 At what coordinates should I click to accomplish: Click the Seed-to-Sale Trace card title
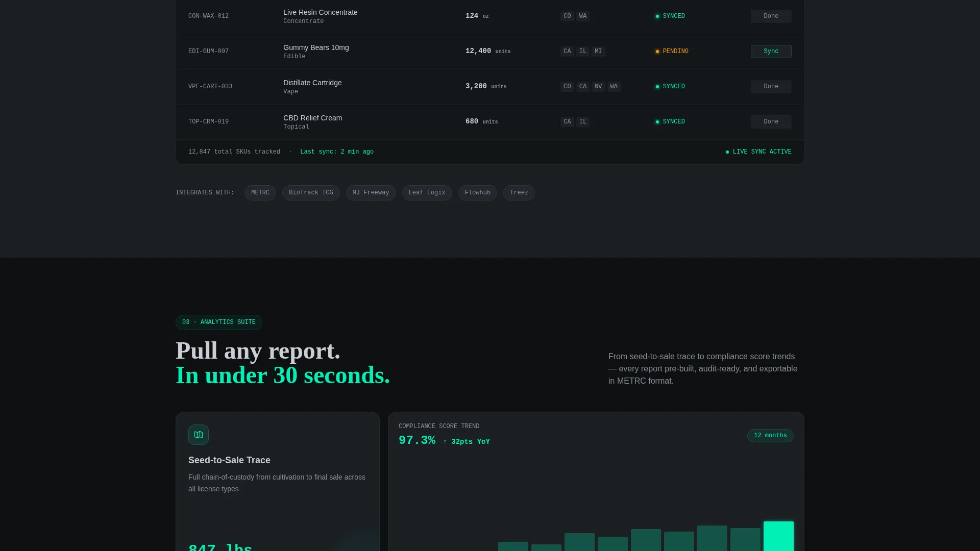229,460
